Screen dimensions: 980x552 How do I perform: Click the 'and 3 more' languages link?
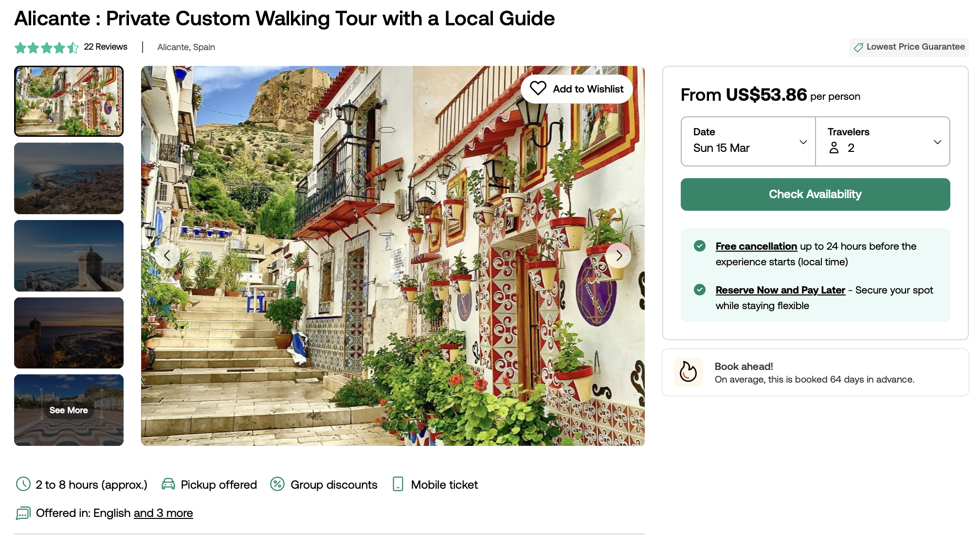pos(163,513)
